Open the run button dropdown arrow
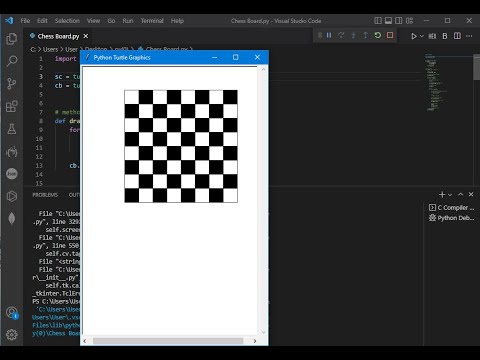This screenshot has height=360, width=480. (x=422, y=36)
